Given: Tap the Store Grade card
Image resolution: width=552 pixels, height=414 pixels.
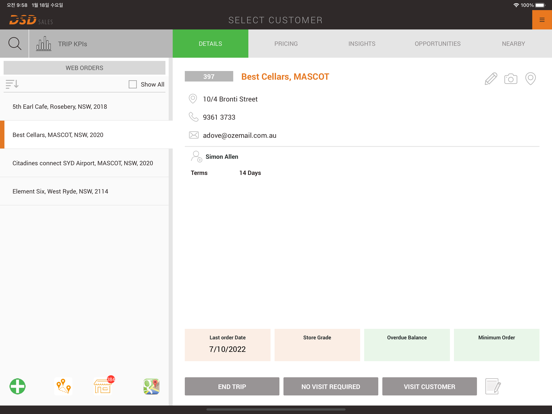Looking at the screenshot, I should (317, 345).
